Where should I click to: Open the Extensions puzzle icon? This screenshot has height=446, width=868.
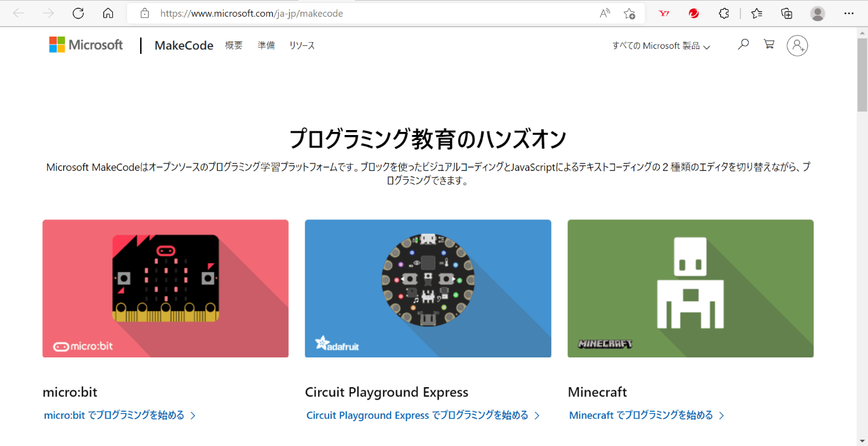724,13
